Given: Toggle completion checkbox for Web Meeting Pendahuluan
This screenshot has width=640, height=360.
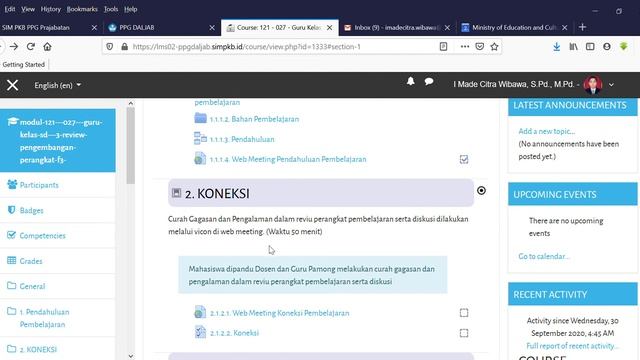Looking at the screenshot, I should pyautogui.click(x=464, y=159).
